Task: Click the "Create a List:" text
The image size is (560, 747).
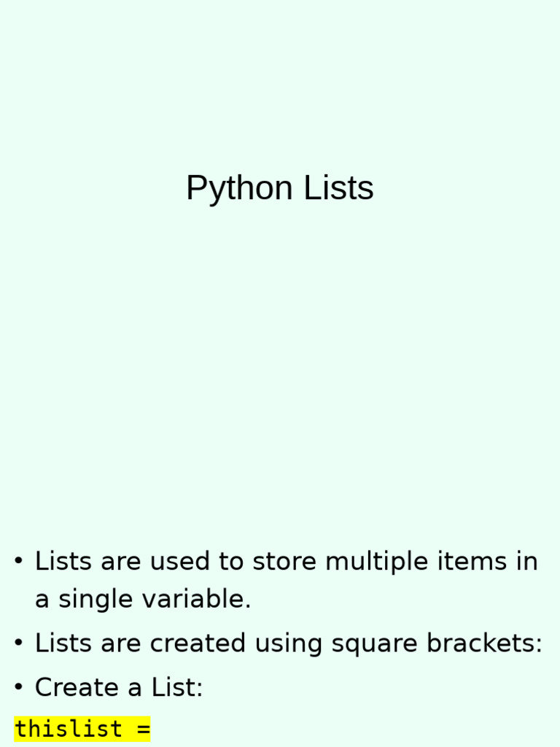Action: (119, 687)
